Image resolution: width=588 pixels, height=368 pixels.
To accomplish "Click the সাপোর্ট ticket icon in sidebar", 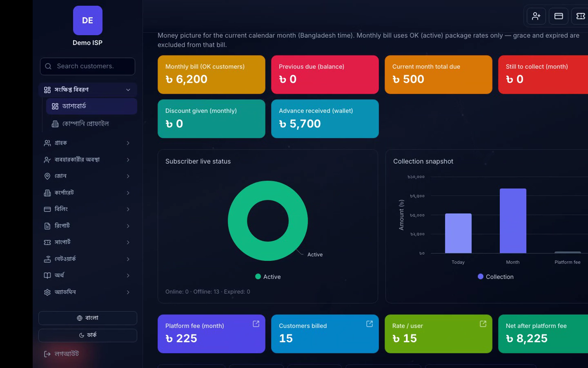I will 47,242.
